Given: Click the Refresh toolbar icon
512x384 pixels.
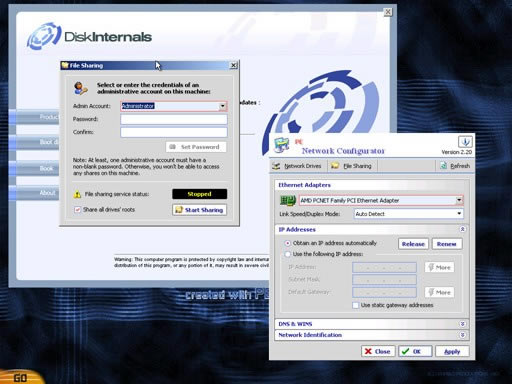Looking at the screenshot, I should 443,166.
